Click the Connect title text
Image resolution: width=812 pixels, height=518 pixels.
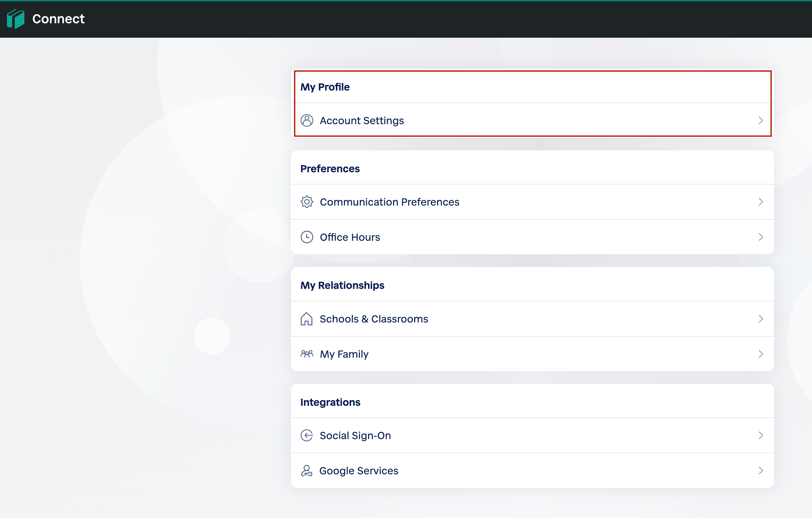coord(58,19)
